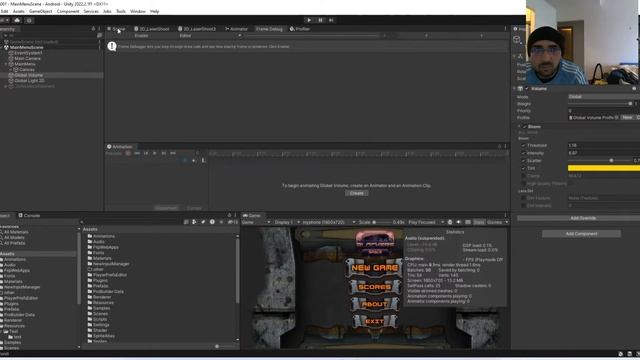Open the Gizmos dropdown
This screenshot has height=360, width=640.
tap(497, 222)
